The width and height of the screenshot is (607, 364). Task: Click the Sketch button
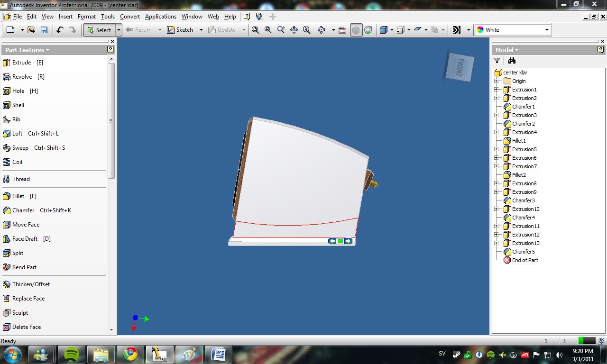(180, 30)
